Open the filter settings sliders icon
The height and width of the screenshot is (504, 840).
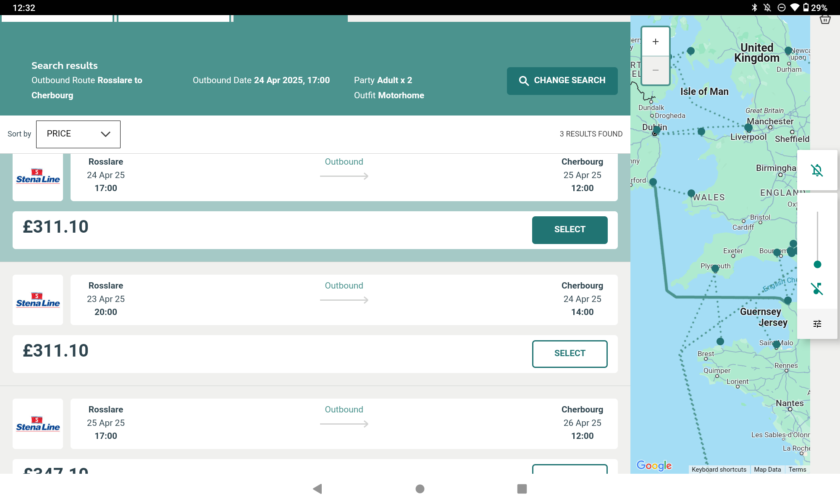tap(816, 323)
